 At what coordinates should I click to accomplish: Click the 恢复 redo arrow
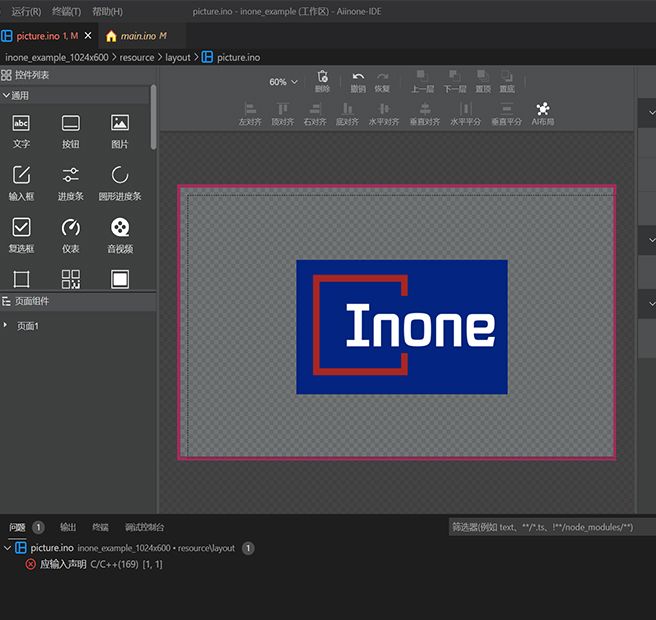[382, 81]
